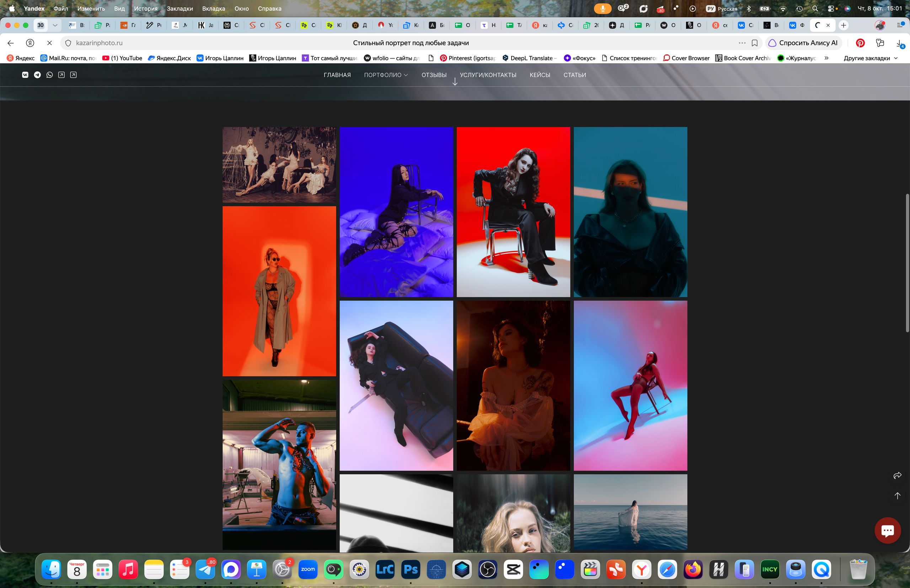Open the browser sidebar menu icon
This screenshot has height=588, width=910.
[x=901, y=25]
